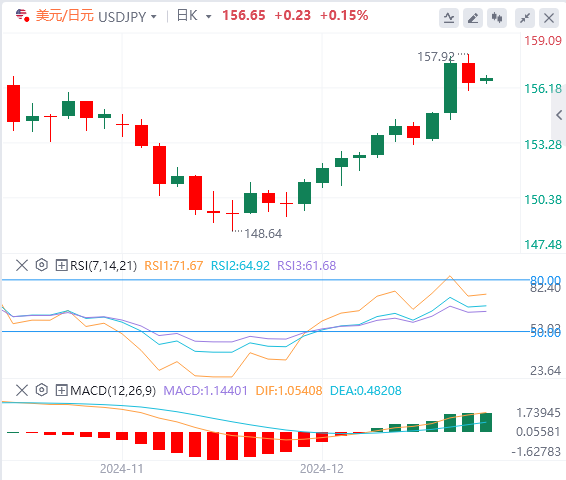Click the 2024-12 date axis label
This screenshot has height=480, width=566.
pos(322,469)
